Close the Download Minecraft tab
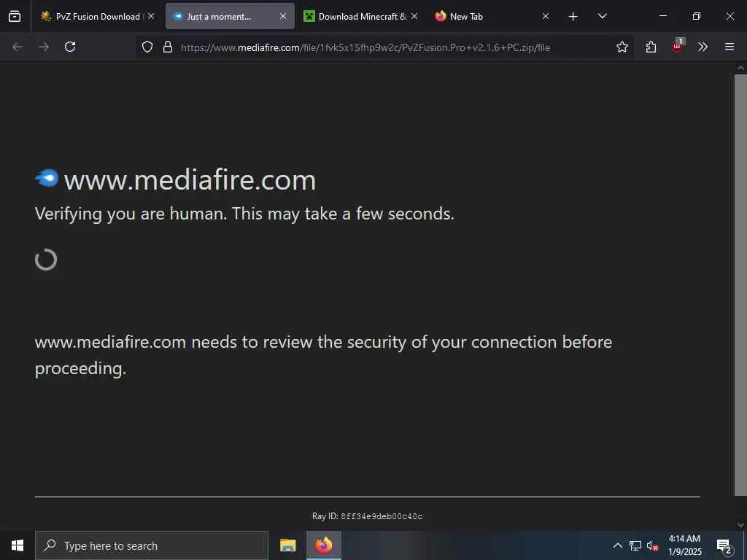 click(x=414, y=16)
